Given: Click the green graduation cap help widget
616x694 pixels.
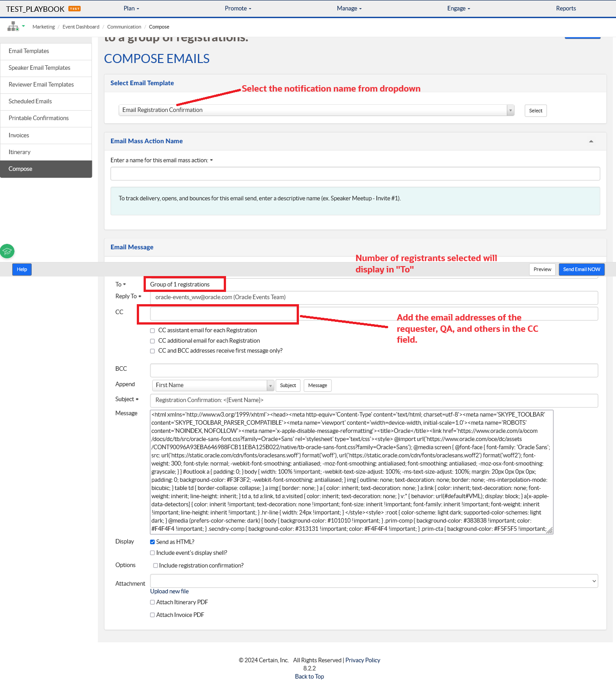Looking at the screenshot, I should pyautogui.click(x=7, y=251).
